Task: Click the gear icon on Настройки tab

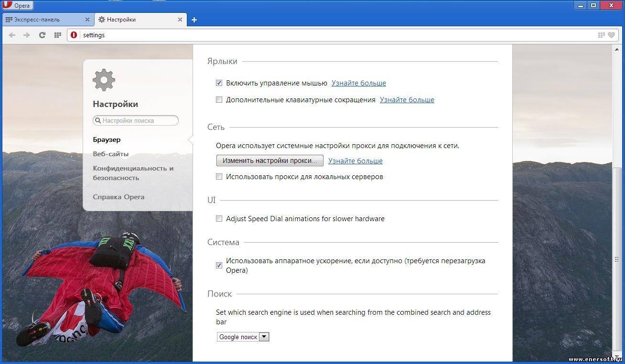Action: 101,20
